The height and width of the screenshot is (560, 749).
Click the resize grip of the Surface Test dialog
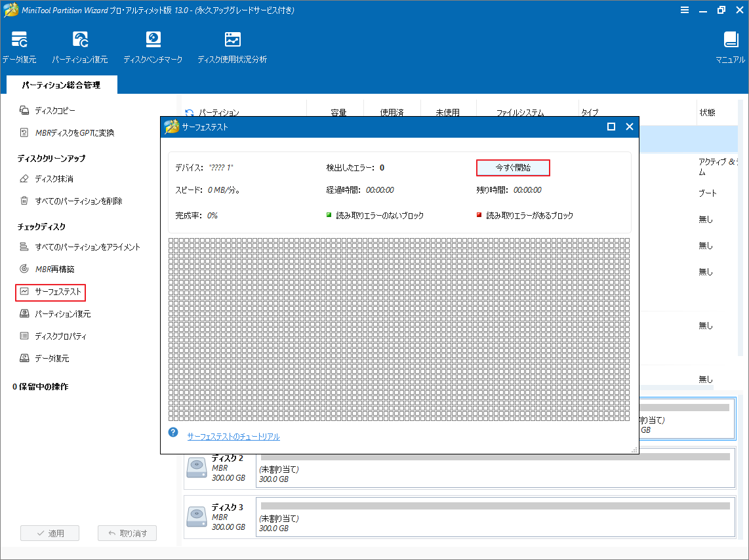[x=635, y=450]
